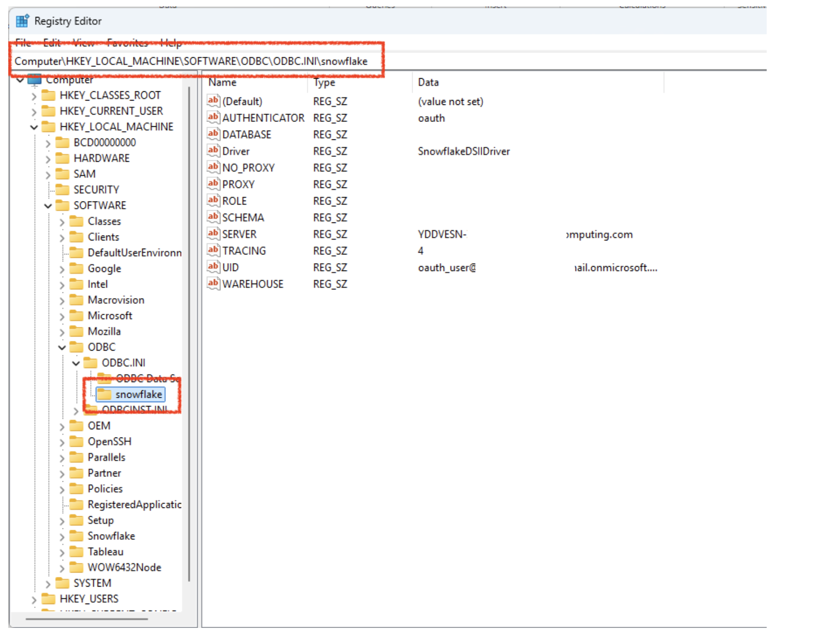Click the Registry Editor app icon
This screenshot has width=840, height=641.
(22, 21)
